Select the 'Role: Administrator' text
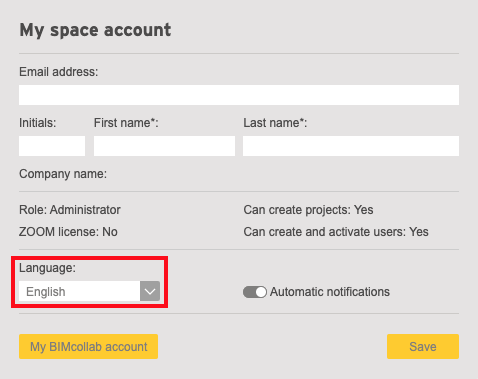 coord(70,210)
